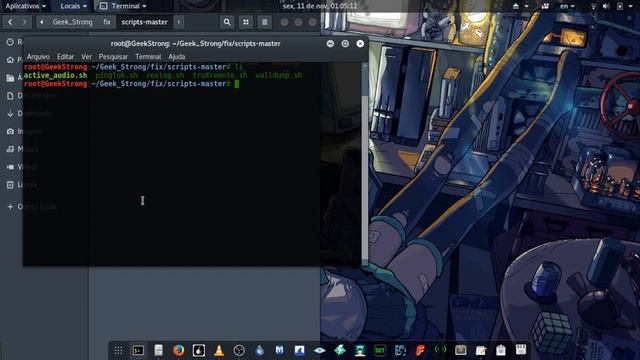Open the Ajuda menu in the terminal
Screen dimensions: 640x360
point(177,57)
